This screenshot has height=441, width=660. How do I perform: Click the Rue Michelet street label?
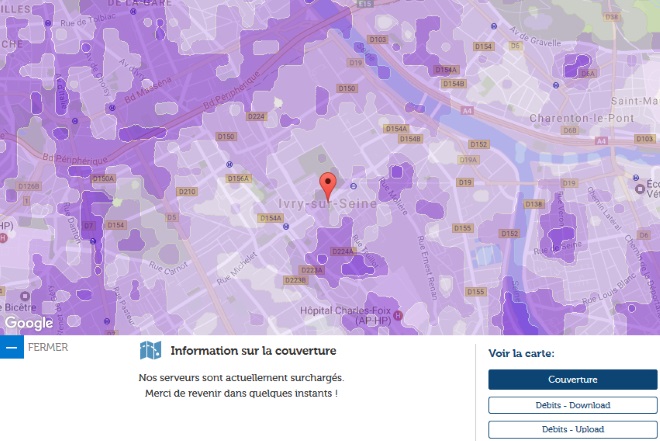pos(237,268)
